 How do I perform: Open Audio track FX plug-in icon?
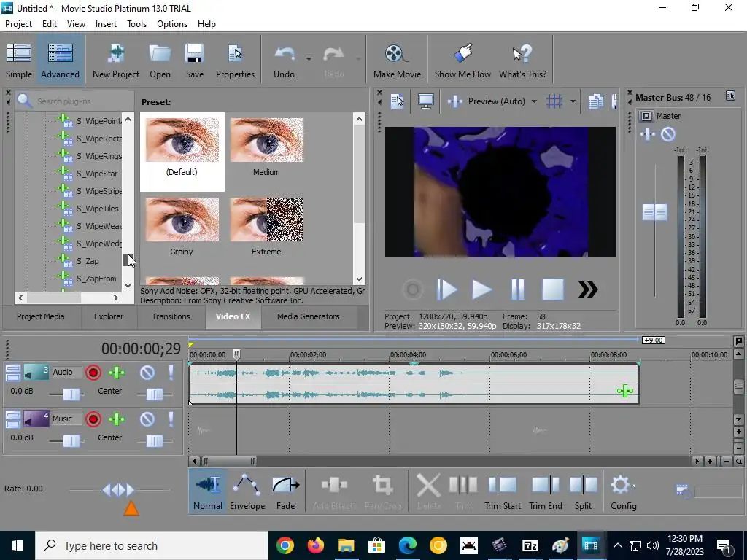pyautogui.click(x=117, y=373)
